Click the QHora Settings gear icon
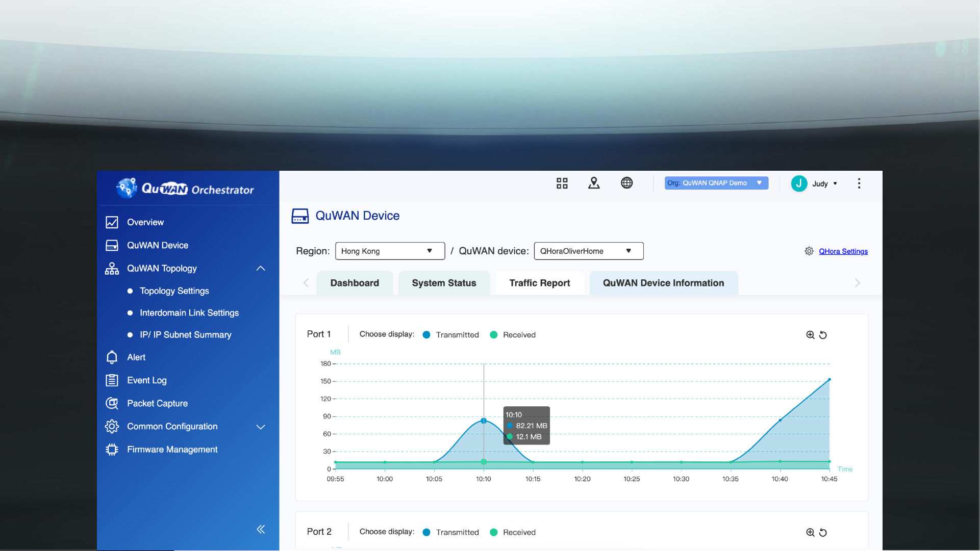980x551 pixels. (809, 251)
